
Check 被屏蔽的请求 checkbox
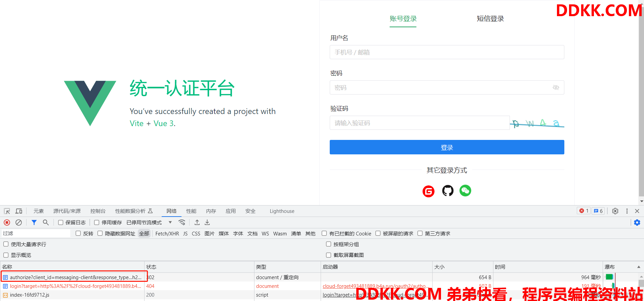[378, 233]
